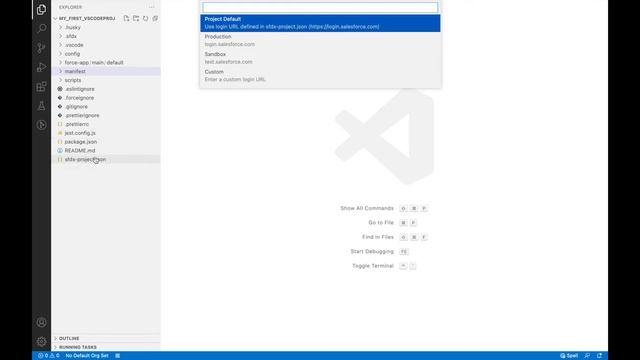Screen dimensions: 640x360
Task: Click the EXPLORER panel title
Action: click(70, 7)
